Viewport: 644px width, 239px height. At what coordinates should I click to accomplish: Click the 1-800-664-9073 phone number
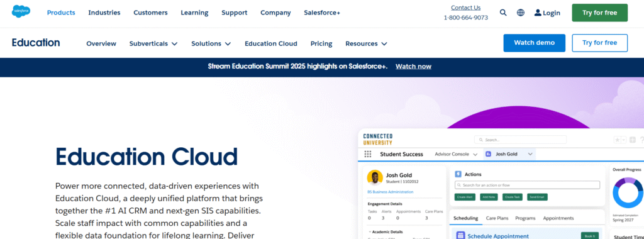[466, 18]
